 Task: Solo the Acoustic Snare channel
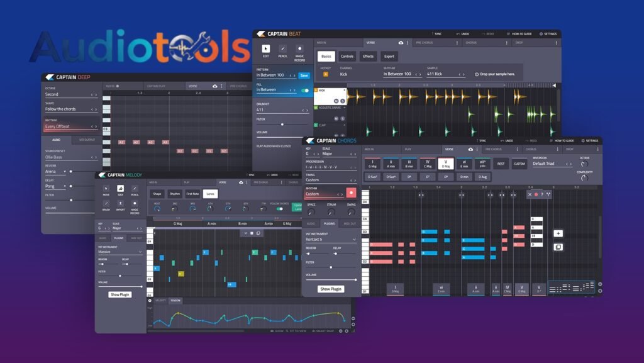(x=342, y=119)
